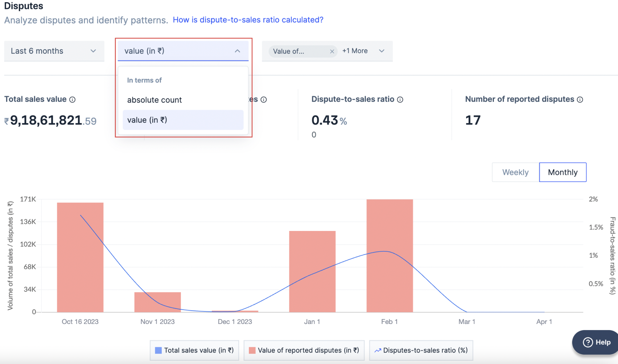Viewport: 618px width, 364px height.
Task: Click the Mar 1 axis label
Action: coord(467,322)
